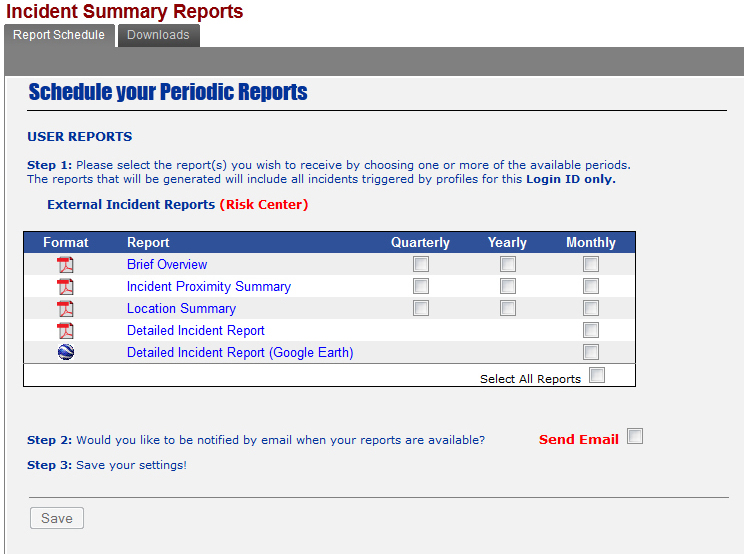The width and height of the screenshot is (744, 554).
Task: Click the PDF icon for Detailed Incident Report
Action: [66, 331]
